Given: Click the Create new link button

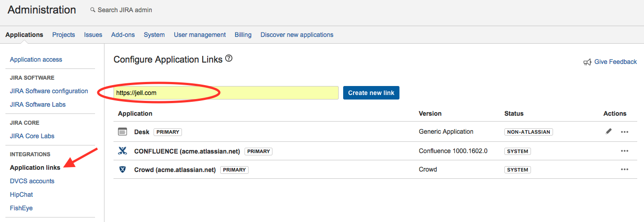Looking at the screenshot, I should [371, 93].
